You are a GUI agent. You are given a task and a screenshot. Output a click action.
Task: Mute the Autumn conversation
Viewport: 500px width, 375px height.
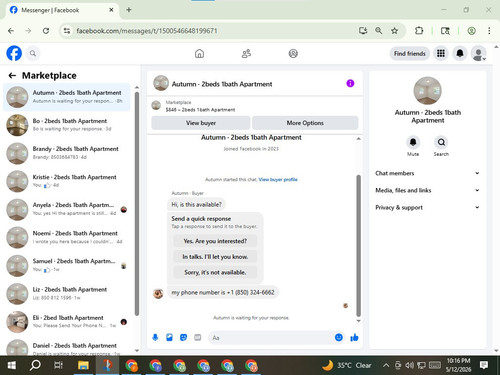[413, 143]
